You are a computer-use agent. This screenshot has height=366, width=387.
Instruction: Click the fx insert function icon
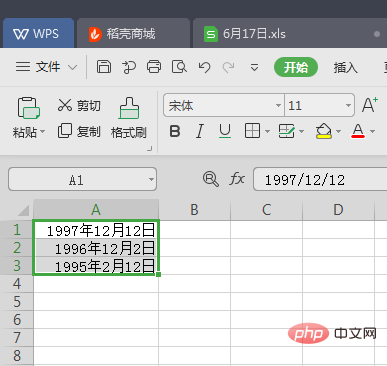pos(237,179)
